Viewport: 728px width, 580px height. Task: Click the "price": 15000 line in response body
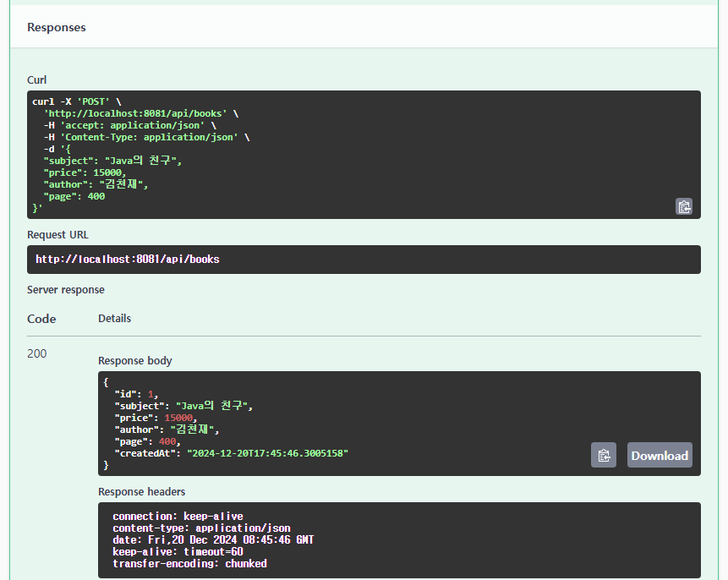pyautogui.click(x=156, y=418)
